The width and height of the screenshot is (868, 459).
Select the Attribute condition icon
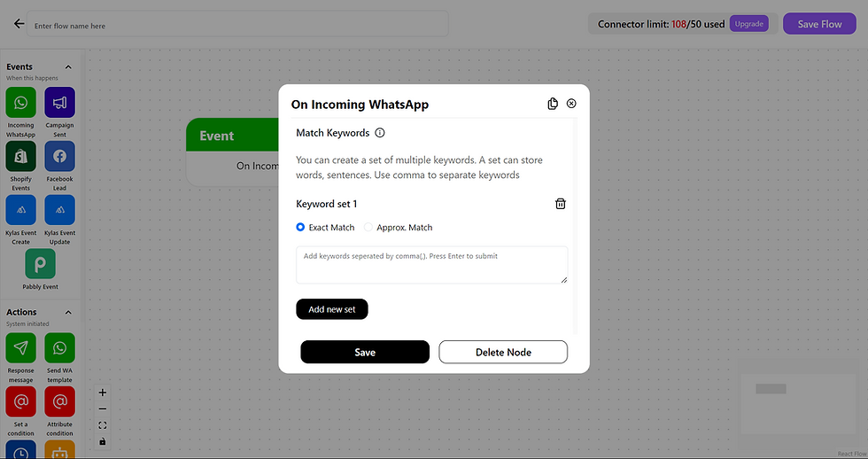pyautogui.click(x=60, y=401)
